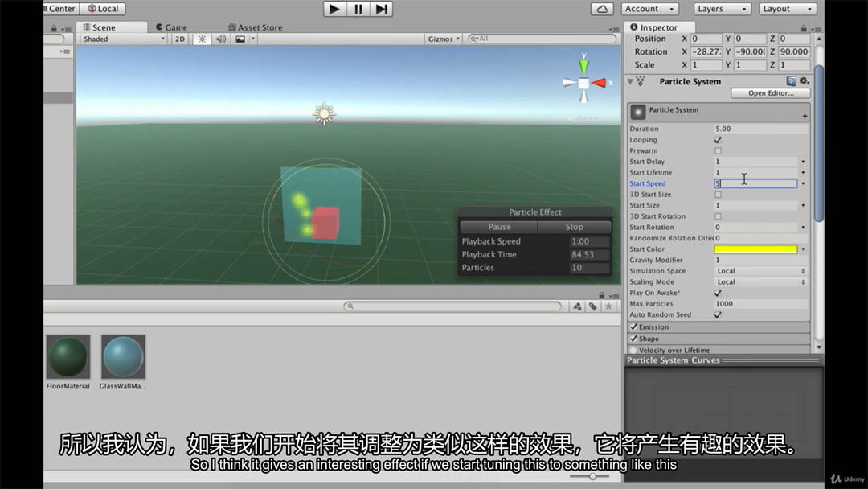Open the Layers dropdown
The image size is (868, 489).
pos(722,9)
